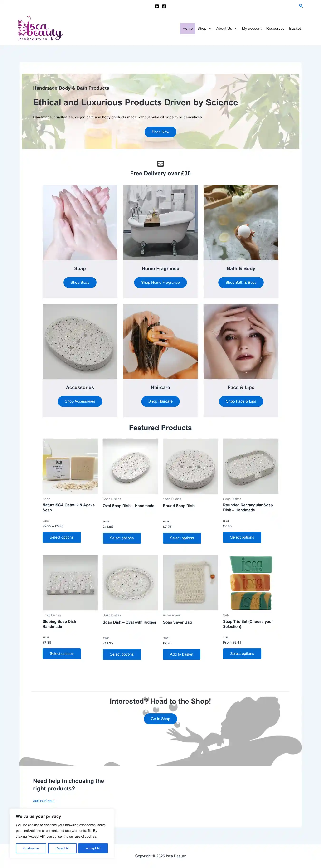Image resolution: width=321 pixels, height=868 pixels.
Task: Expand the Shop menu dropdown arrow
Action: (x=210, y=29)
